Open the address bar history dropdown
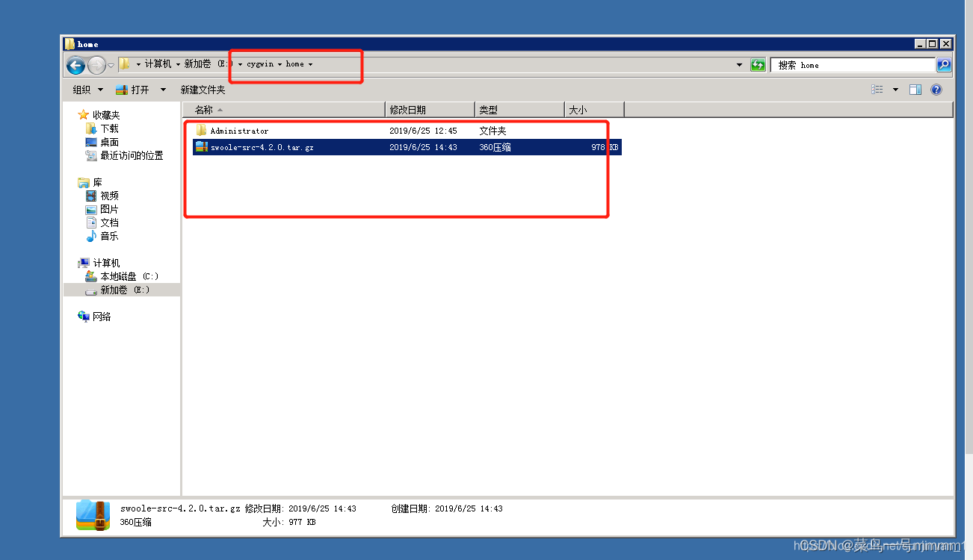Screen dimensions: 973x560 [x=739, y=65]
